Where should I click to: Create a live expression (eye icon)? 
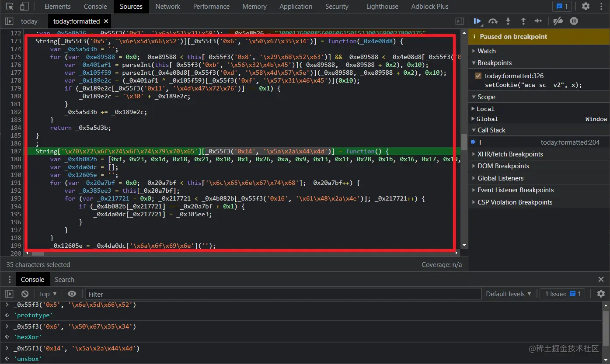point(72,294)
